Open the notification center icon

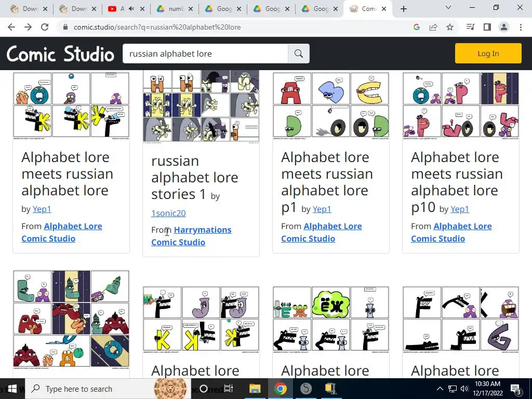pyautogui.click(x=516, y=389)
